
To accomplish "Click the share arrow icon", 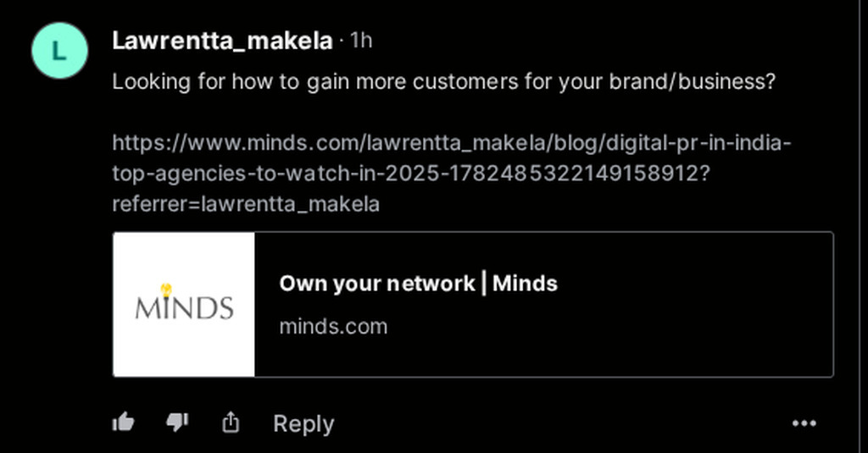I will click(x=231, y=423).
